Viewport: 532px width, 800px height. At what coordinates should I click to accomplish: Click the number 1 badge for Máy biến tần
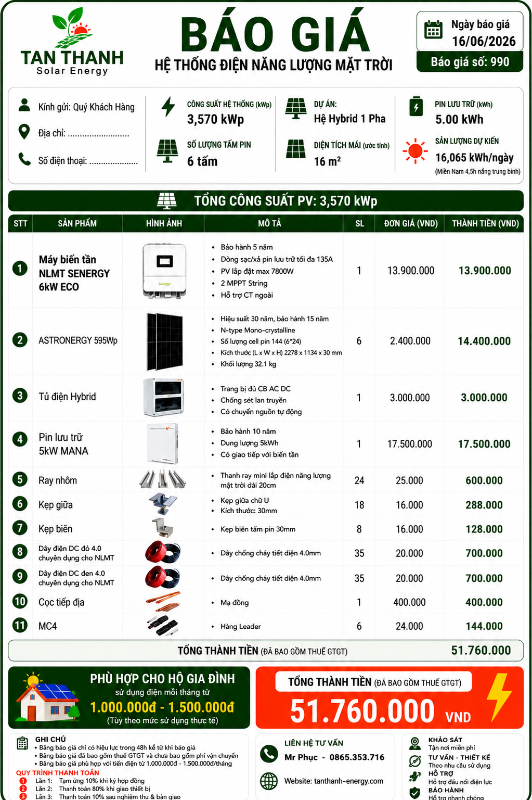pos(20,269)
